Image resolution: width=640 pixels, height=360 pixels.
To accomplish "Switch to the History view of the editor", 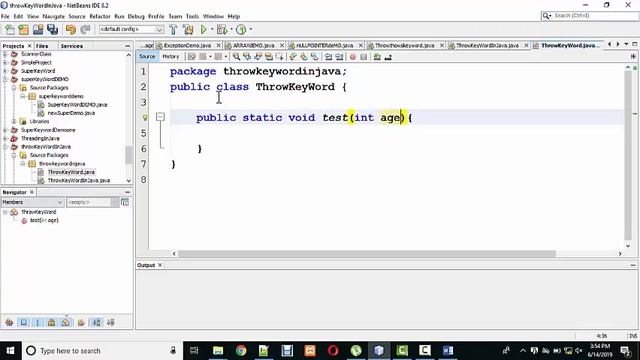I will pos(171,57).
